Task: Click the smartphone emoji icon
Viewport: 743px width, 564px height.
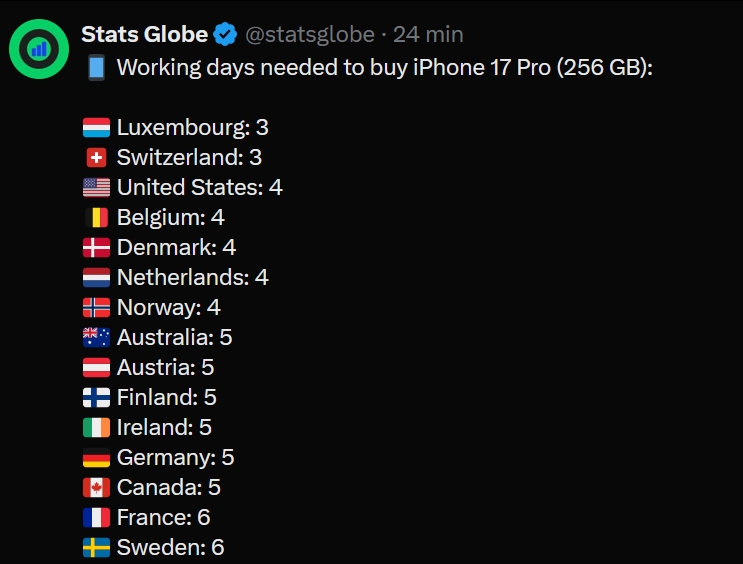Action: (96, 68)
